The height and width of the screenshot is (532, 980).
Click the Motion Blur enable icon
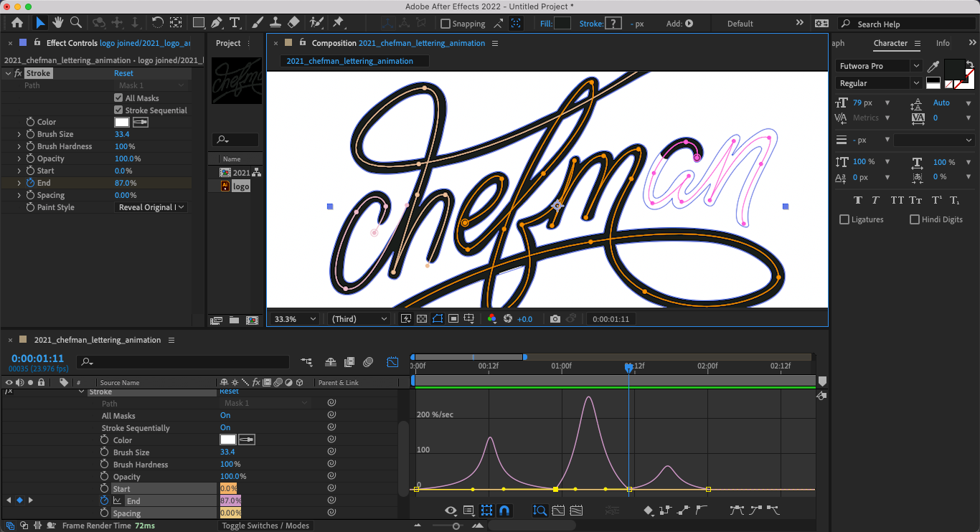coord(368,362)
